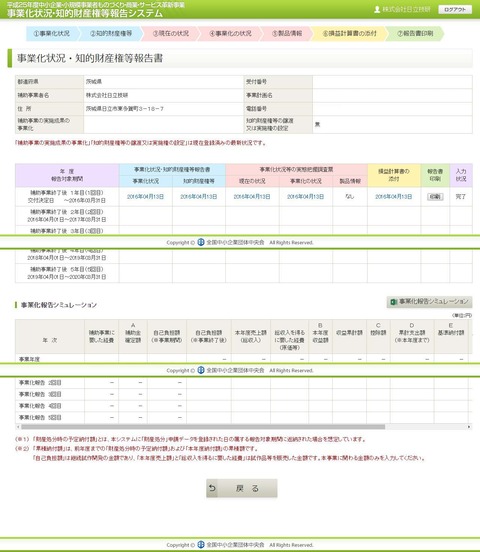This screenshot has height=552, width=480.
Task: Click the 事業化報告 5回目 row label
Action: click(40, 418)
